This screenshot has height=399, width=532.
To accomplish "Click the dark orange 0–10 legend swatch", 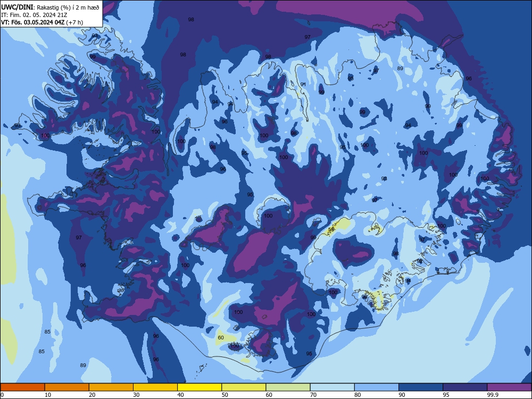I will point(22,387).
